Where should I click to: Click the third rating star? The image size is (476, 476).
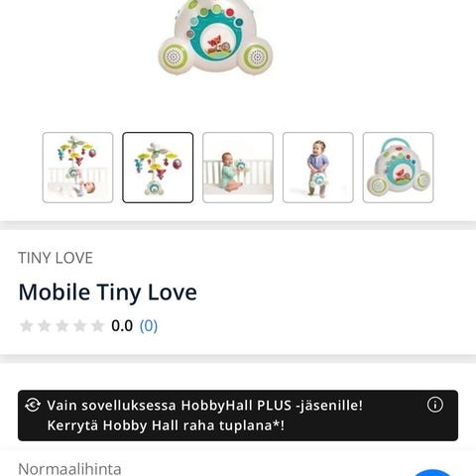tap(62, 326)
